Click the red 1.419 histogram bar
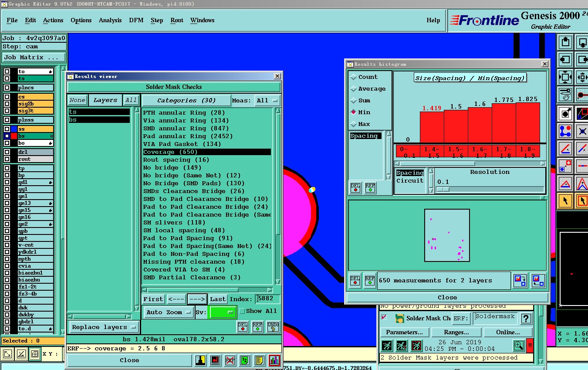Viewport: 588px width, 370px height. tap(432, 127)
